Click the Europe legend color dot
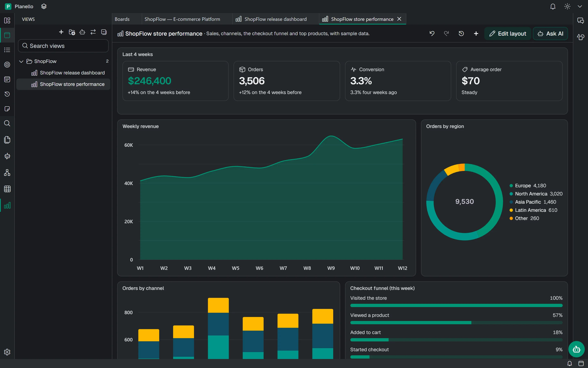Screen dimensions: 588x368 pos(511,186)
